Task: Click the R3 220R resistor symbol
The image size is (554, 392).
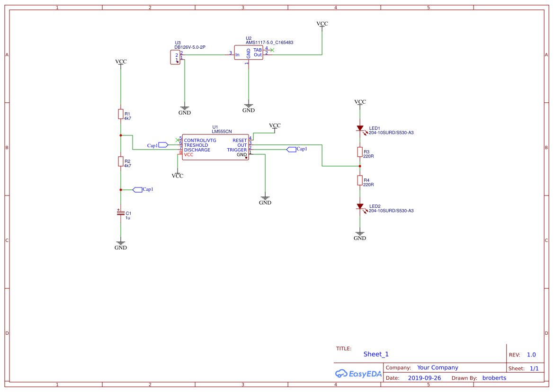Action: pos(360,152)
